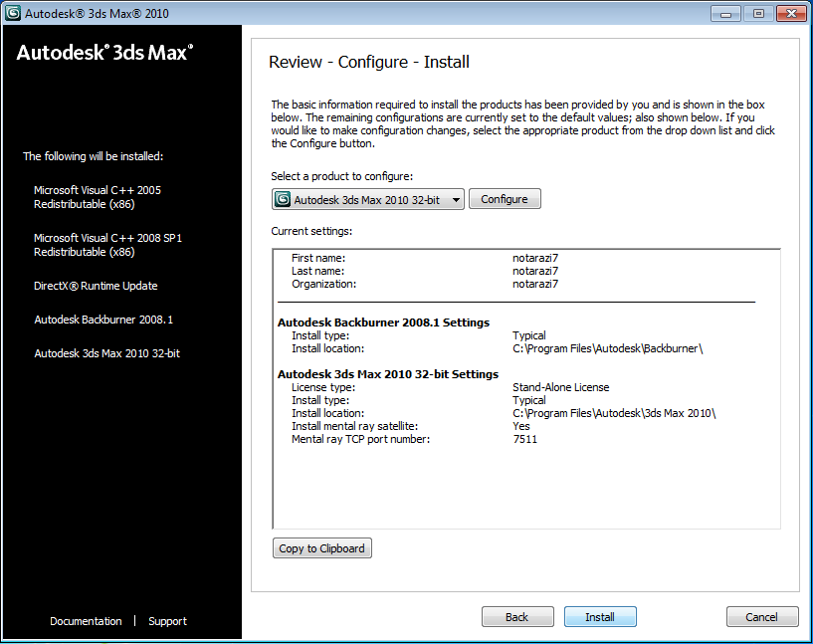Click the Stand-Alone License value
The width and height of the screenshot is (813, 644).
pos(561,387)
